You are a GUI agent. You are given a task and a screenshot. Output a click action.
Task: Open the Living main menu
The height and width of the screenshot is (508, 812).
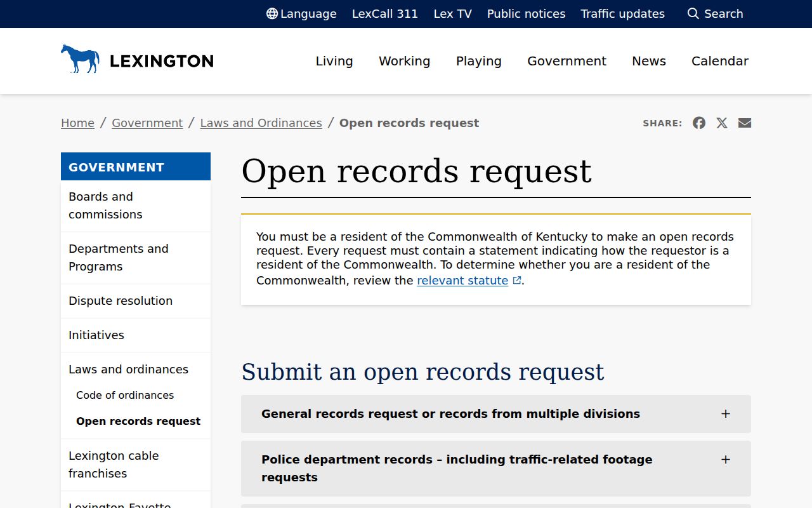[334, 61]
